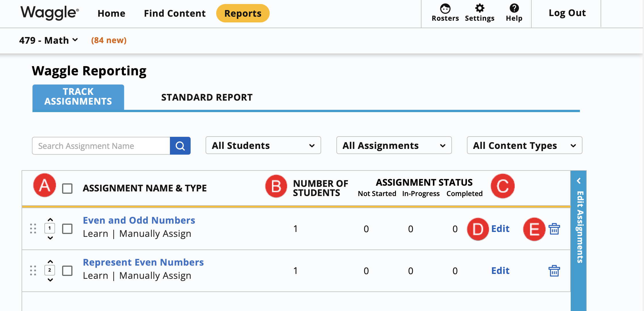
Task: Click the (84 new) notification link
Action: point(109,40)
